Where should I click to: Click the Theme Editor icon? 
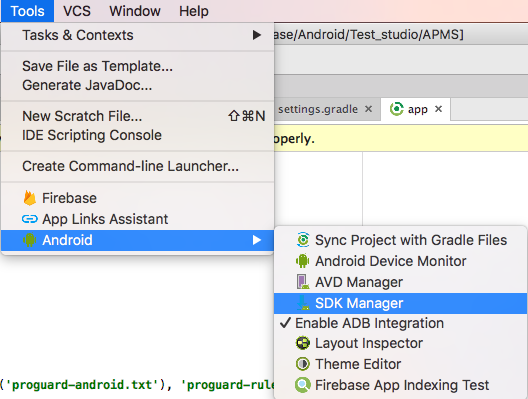tap(303, 364)
